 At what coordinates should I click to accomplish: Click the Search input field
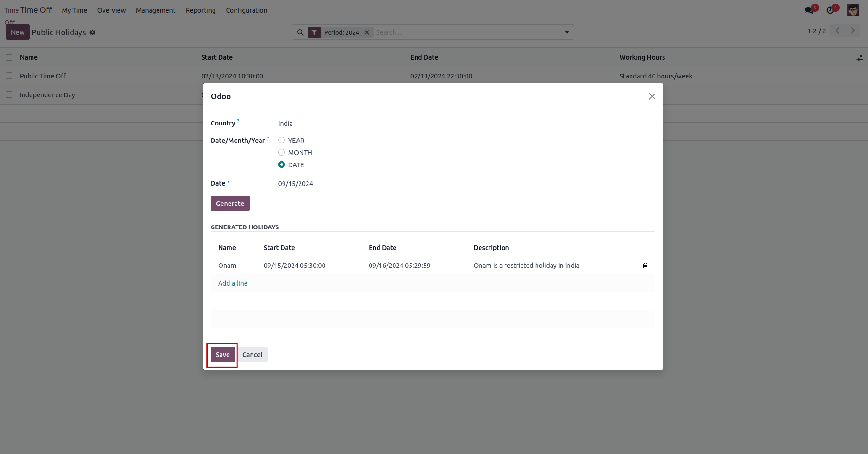click(x=466, y=32)
